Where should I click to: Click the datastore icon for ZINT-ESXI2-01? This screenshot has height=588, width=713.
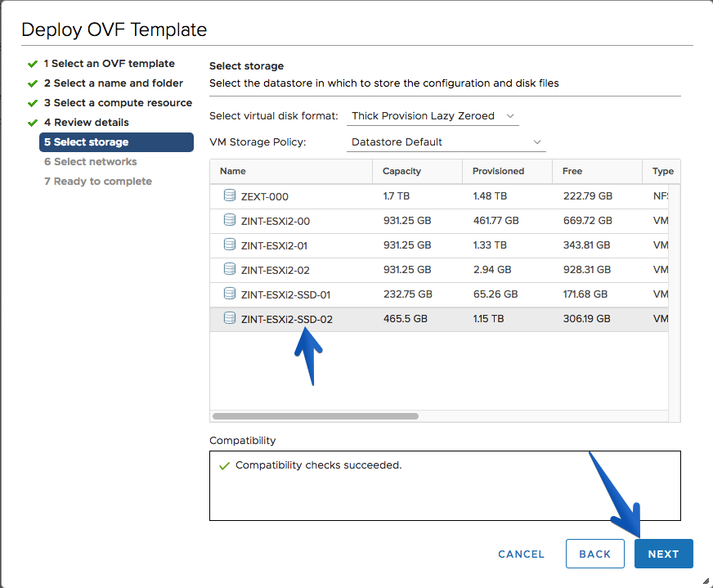coord(230,245)
